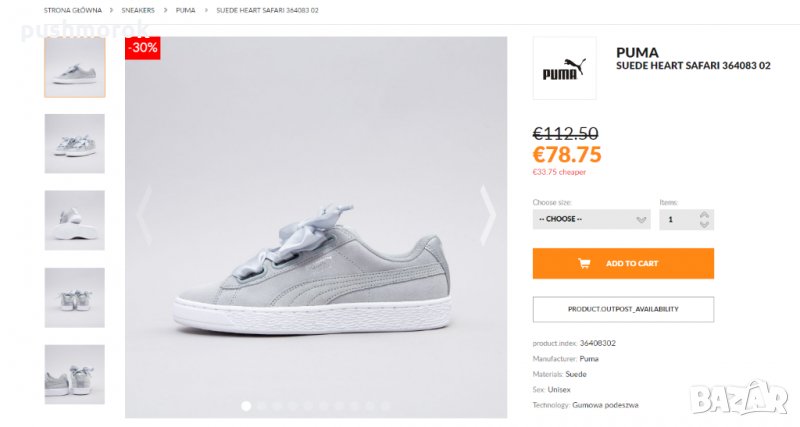Click the Puma brand logo
The height and width of the screenshot is (427, 800).
pos(564,69)
